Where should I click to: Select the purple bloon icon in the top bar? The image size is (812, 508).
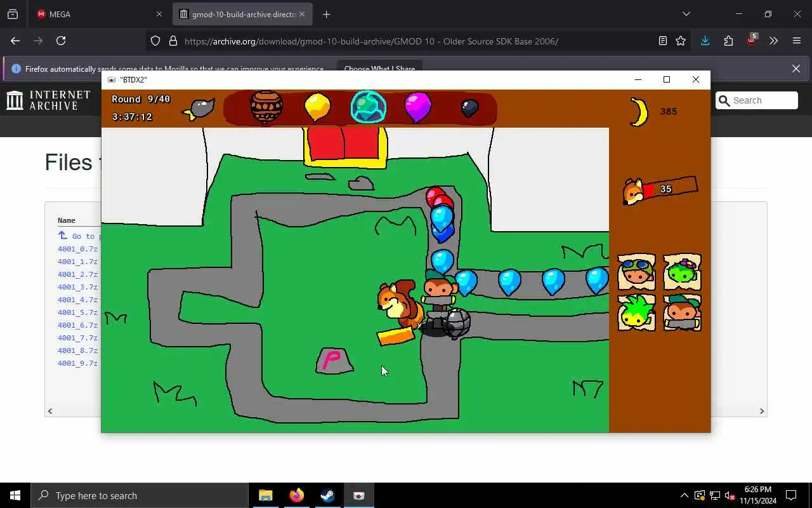pos(417,107)
